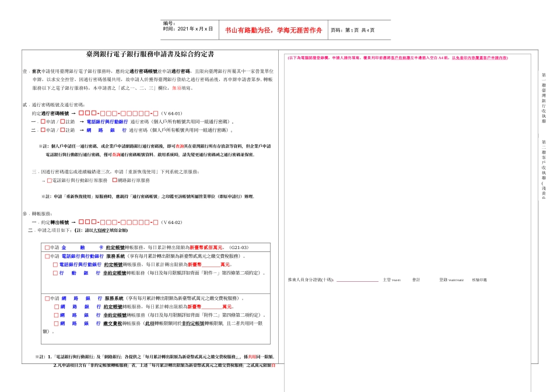
Task: Check 申請 box for 網路銀行 通行密碼
Action: coord(43,130)
